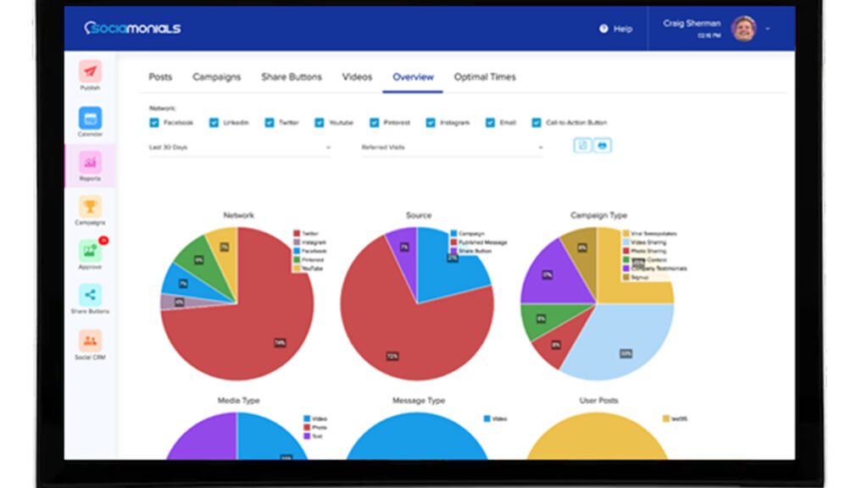Select the Reports sidebar icon
The height and width of the screenshot is (488, 868).
pos(90,163)
